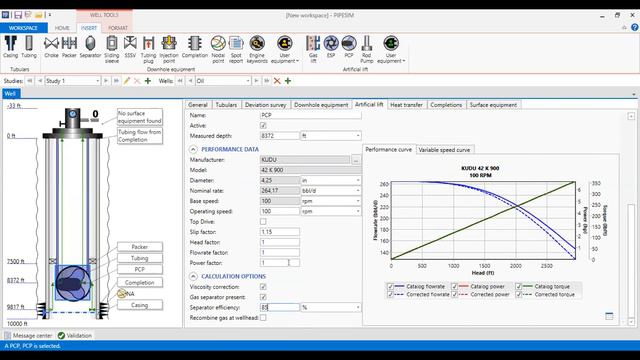This screenshot has width=640, height=360.
Task: Insert a Casing tubular
Action: coord(11,47)
